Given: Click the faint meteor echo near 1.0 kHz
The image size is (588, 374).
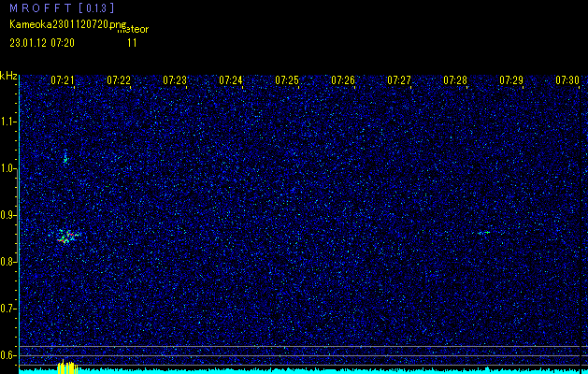Looking at the screenshot, I should pos(65,157).
